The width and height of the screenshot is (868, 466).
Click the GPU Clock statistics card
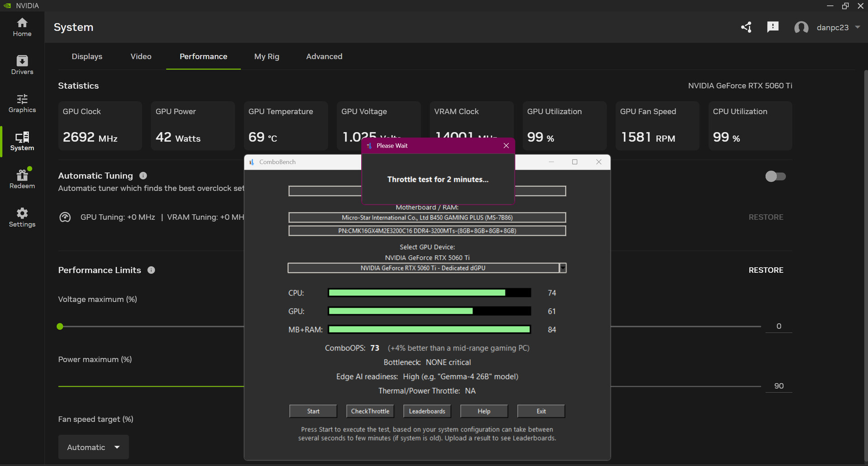(100, 126)
